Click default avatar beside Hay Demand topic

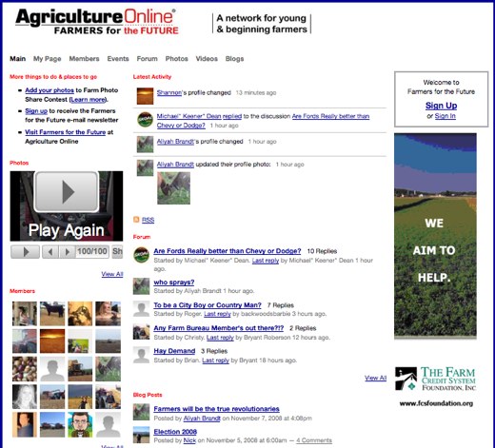(x=141, y=355)
